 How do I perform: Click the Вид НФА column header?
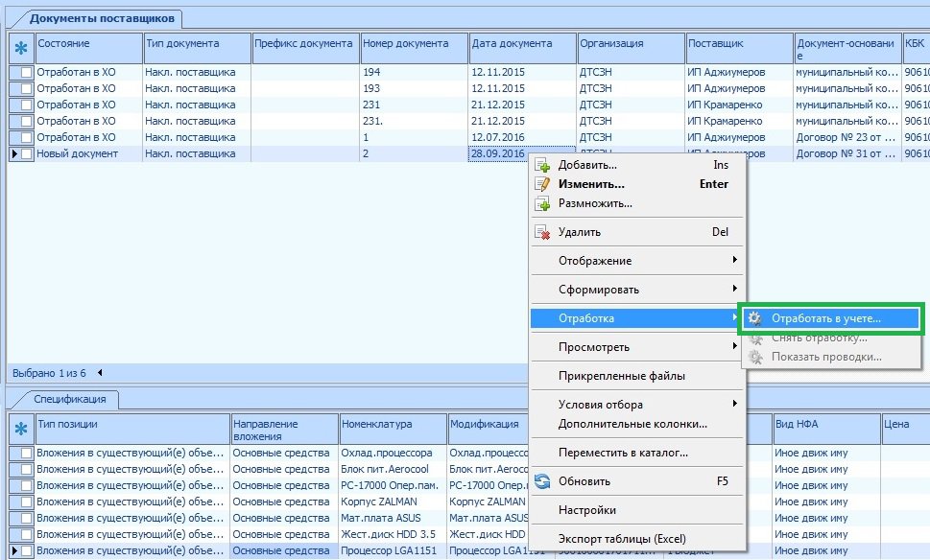(x=826, y=429)
